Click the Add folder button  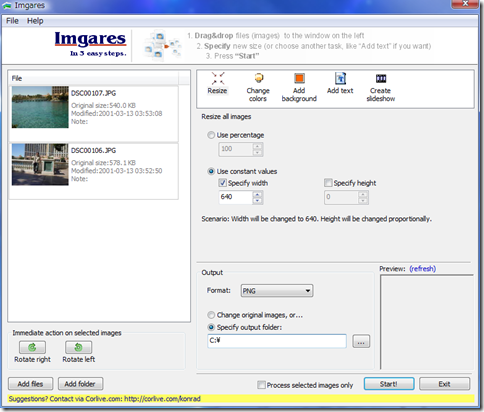(80, 384)
